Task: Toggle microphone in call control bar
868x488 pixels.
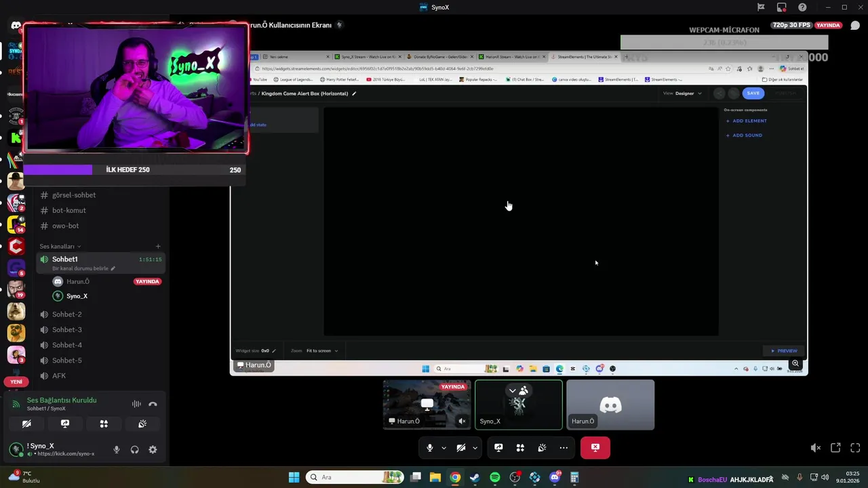Action: (x=429, y=448)
